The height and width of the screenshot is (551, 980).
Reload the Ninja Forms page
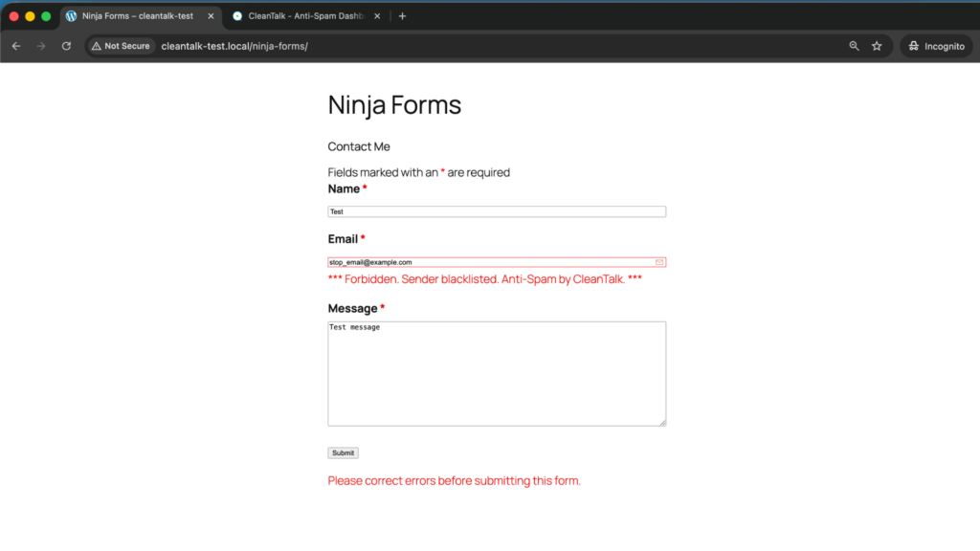pyautogui.click(x=66, y=46)
